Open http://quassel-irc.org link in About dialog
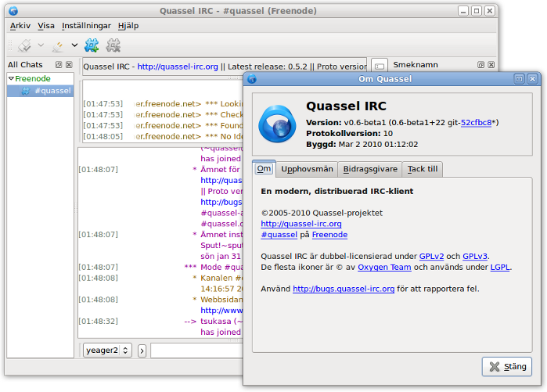The width and height of the screenshot is (547, 392). click(301, 224)
